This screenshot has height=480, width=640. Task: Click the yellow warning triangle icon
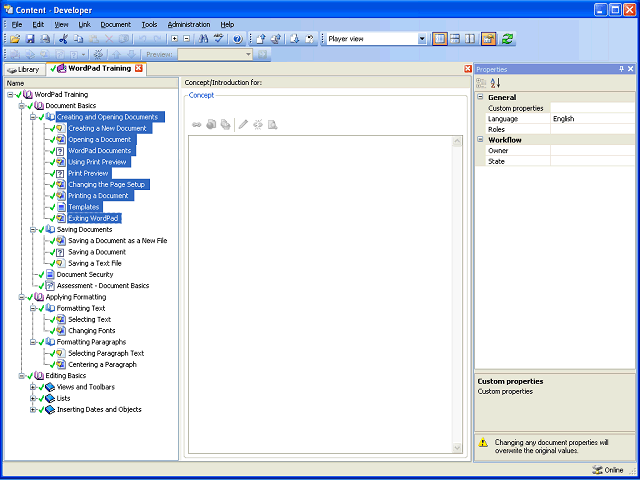(x=483, y=442)
